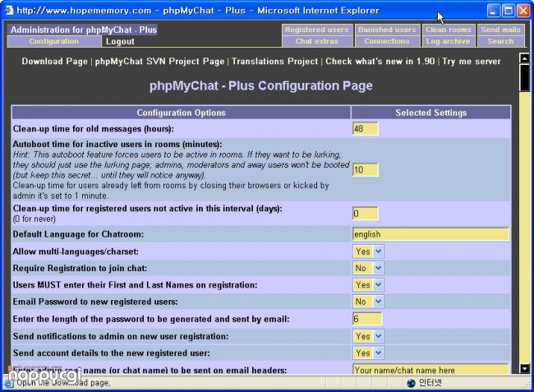Open the Log archive tab
The height and width of the screenshot is (392, 534).
(x=449, y=41)
